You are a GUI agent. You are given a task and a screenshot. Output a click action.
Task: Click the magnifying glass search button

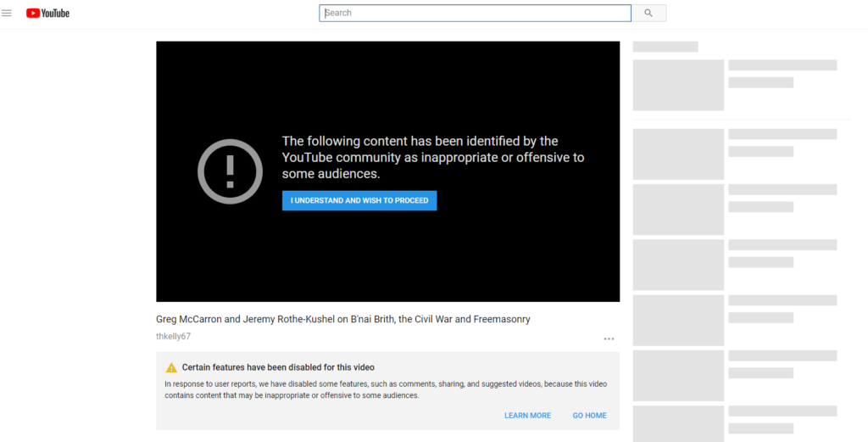click(x=648, y=13)
